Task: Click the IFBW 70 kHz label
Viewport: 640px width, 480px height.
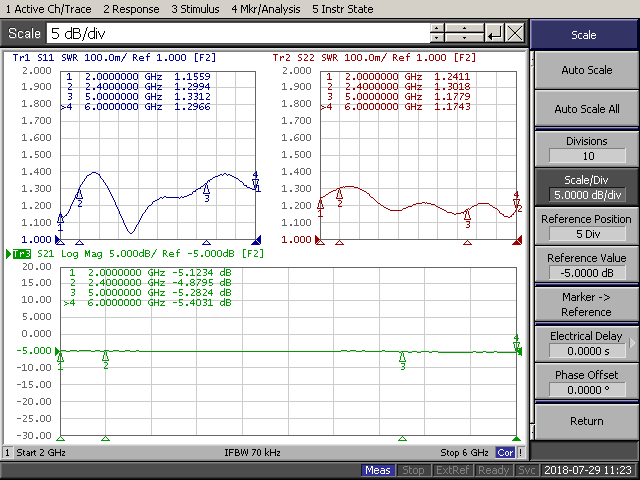Action: (252, 453)
